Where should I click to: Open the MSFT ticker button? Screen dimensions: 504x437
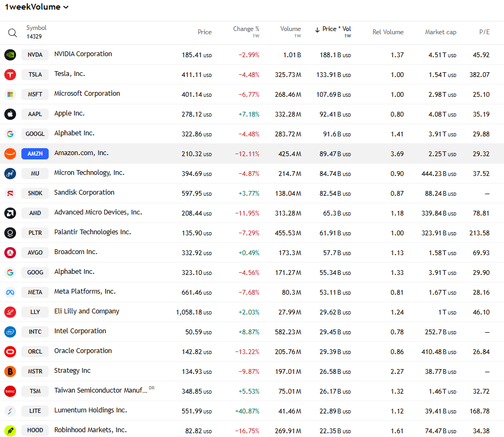tap(35, 94)
